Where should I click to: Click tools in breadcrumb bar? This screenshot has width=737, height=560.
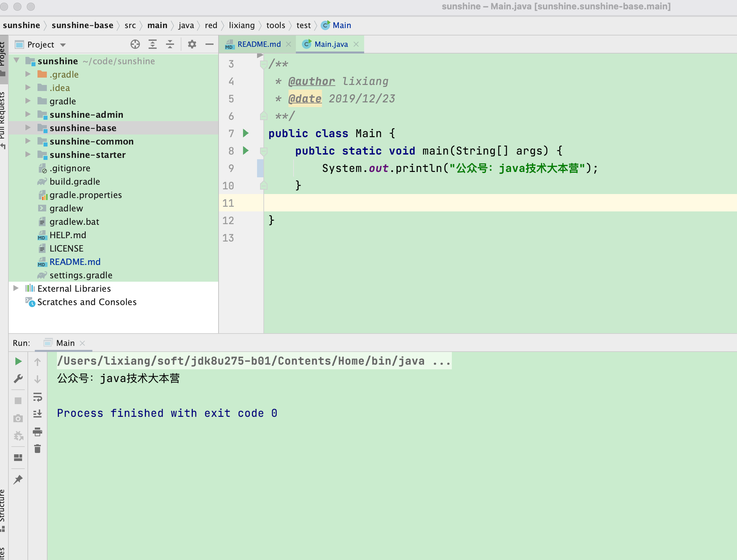(275, 25)
